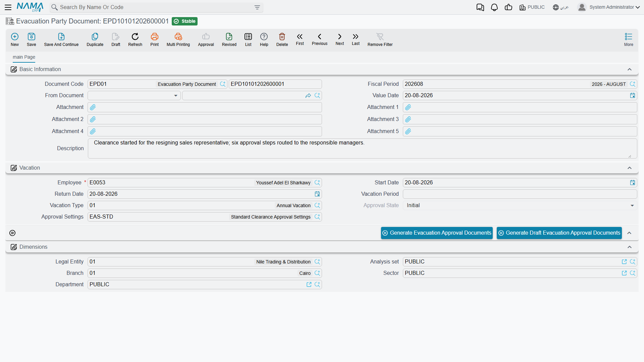The height and width of the screenshot is (362, 644).
Task: Open search filter options dropdown
Action: click(x=257, y=7)
